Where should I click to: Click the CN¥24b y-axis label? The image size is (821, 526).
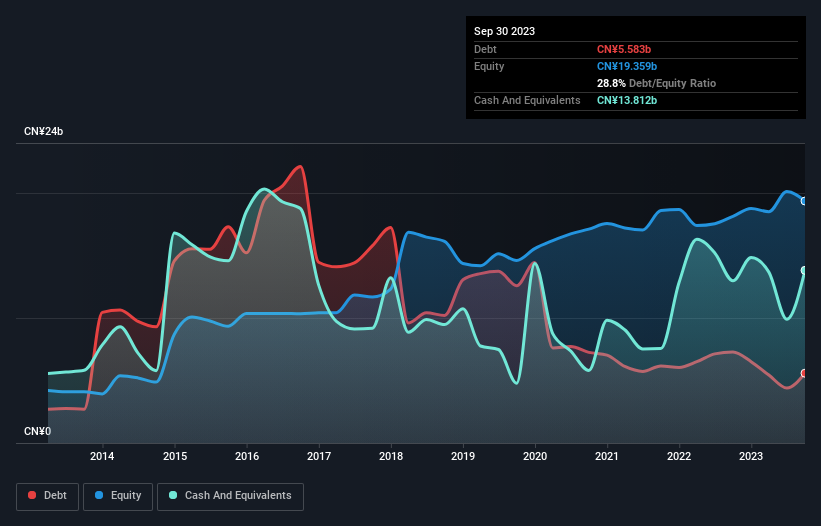tap(43, 131)
